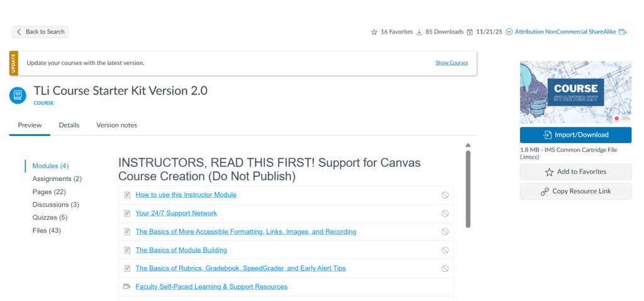The width and height of the screenshot is (644, 301).
Task: Click the Show Courses link
Action: point(452,63)
